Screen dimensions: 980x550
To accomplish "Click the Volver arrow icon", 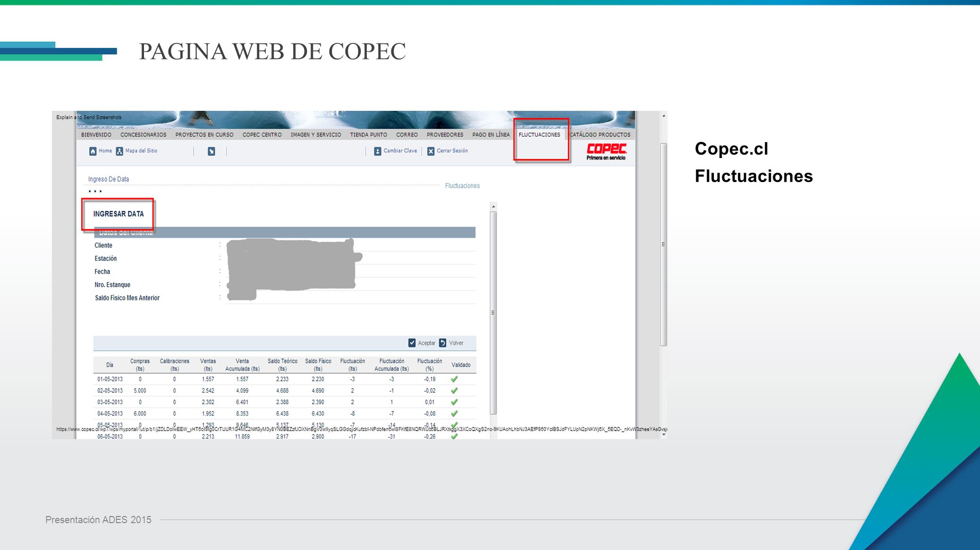I will click(443, 343).
